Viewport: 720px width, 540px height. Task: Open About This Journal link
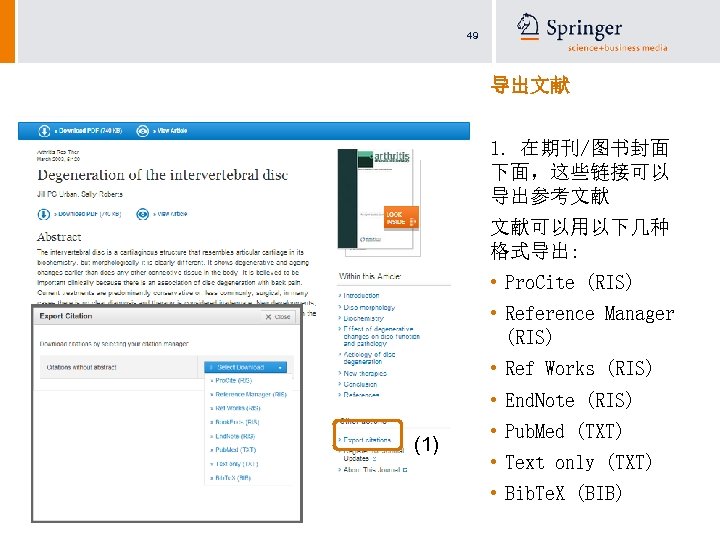tap(373, 470)
